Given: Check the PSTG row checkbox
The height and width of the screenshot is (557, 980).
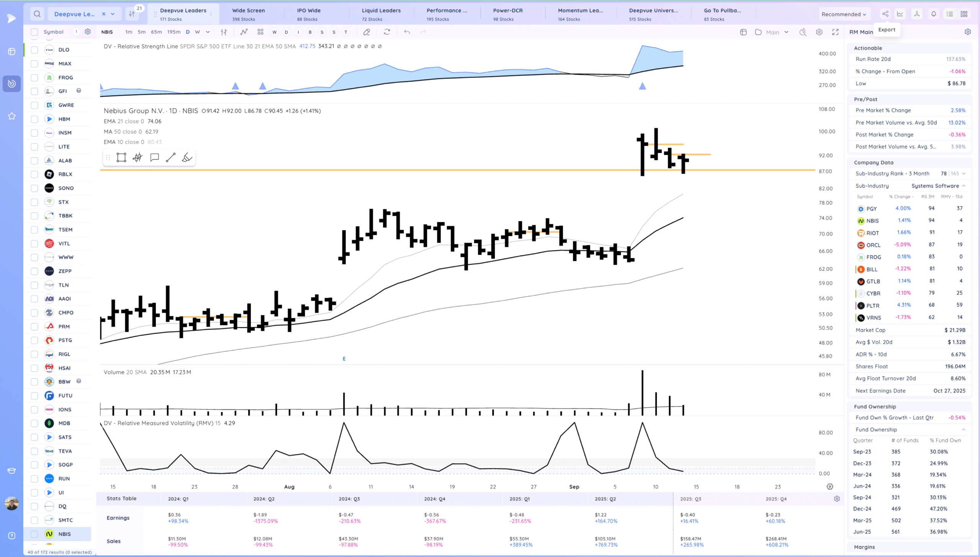Looking at the screenshot, I should 34,340.
